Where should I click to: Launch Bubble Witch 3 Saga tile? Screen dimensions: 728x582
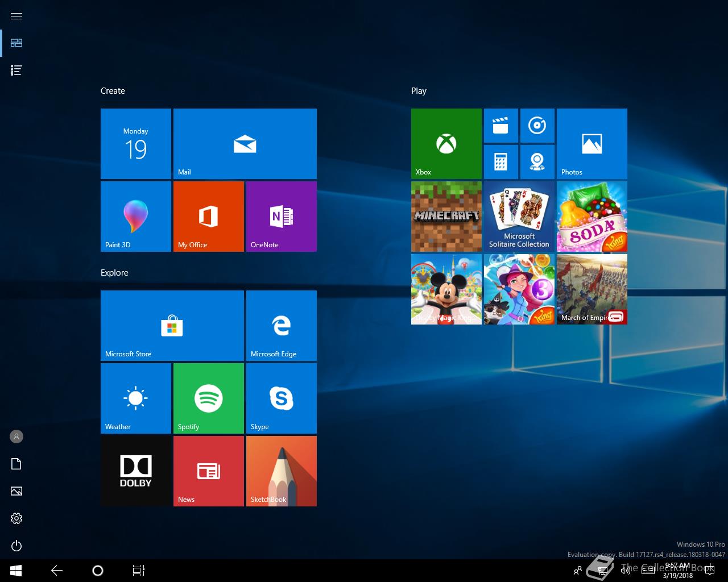[x=519, y=289]
